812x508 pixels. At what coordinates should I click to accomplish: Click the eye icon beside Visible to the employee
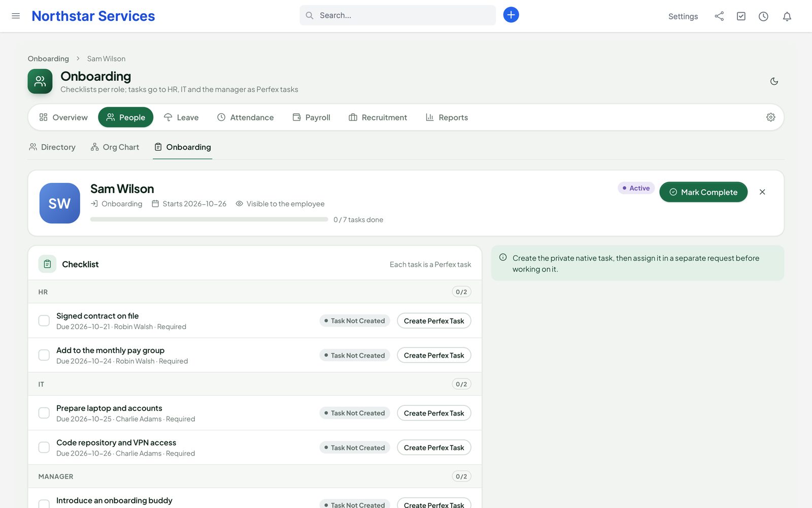tap(239, 204)
